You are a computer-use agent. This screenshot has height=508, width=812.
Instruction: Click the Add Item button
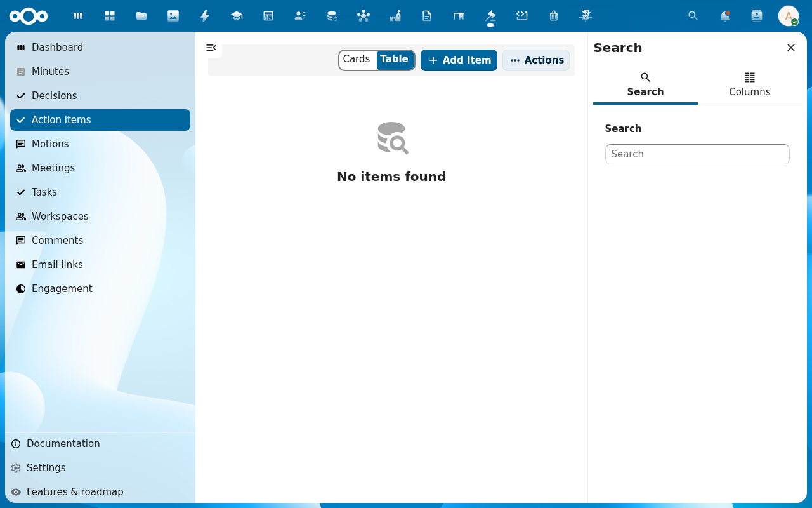pyautogui.click(x=459, y=60)
